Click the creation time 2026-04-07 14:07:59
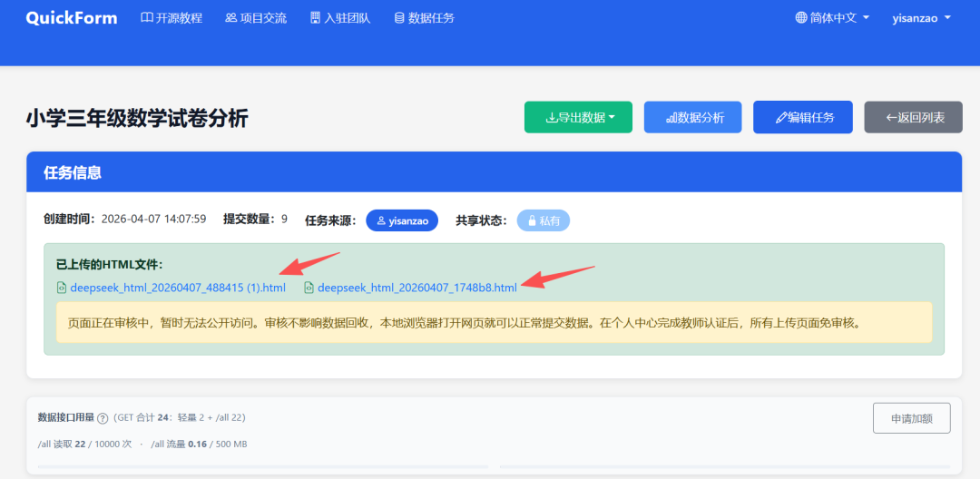The width and height of the screenshot is (980, 479). tap(153, 220)
